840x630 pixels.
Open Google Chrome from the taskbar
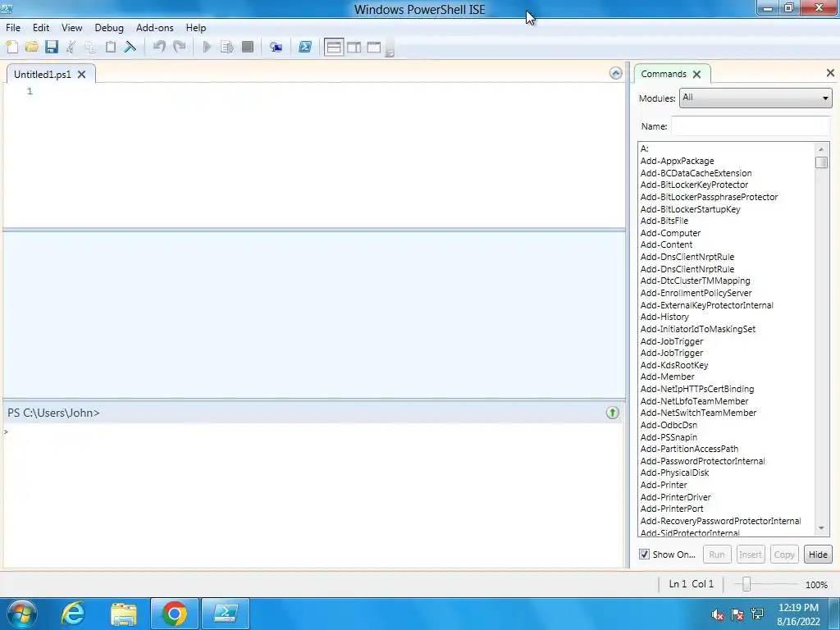[x=174, y=614]
